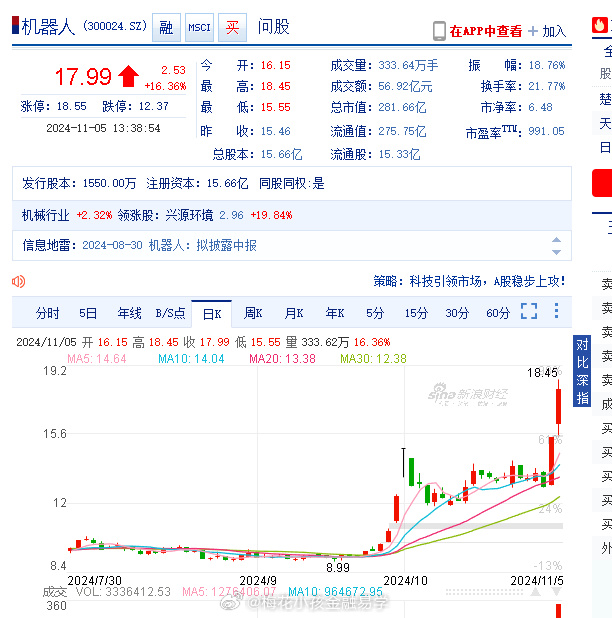
Task: Open the 问股 link
Action: (x=273, y=27)
